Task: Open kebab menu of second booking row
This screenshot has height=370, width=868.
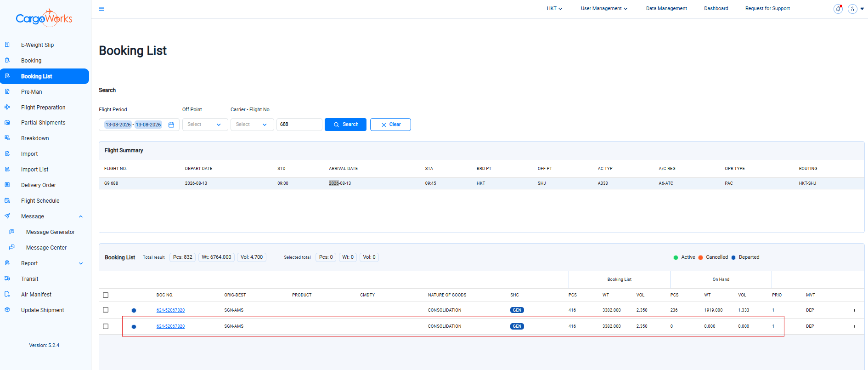Action: (854, 326)
